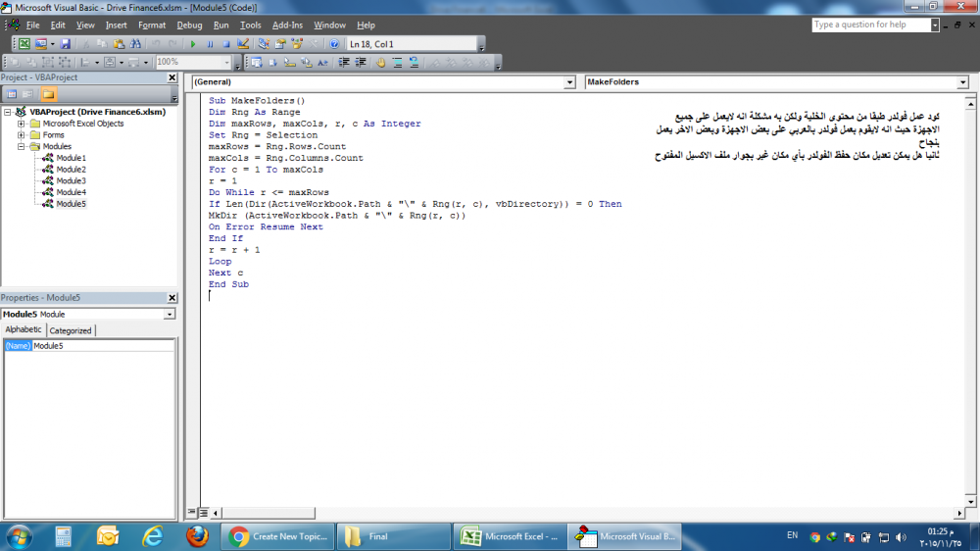980x551 pixels.
Task: Open the Properties Window toolbar icon
Action: point(280,44)
